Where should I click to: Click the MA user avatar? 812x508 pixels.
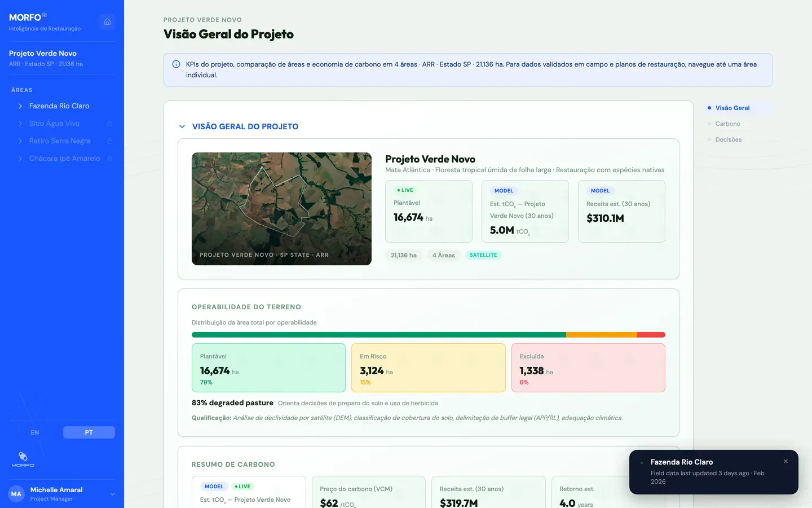(x=16, y=494)
